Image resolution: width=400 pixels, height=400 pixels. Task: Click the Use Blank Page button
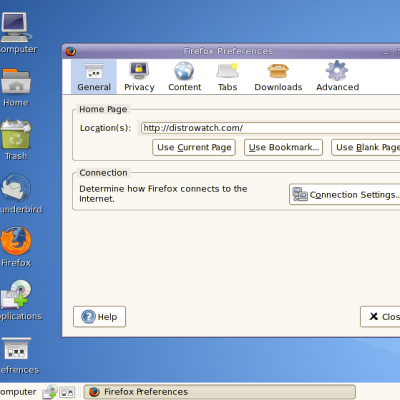coord(366,147)
